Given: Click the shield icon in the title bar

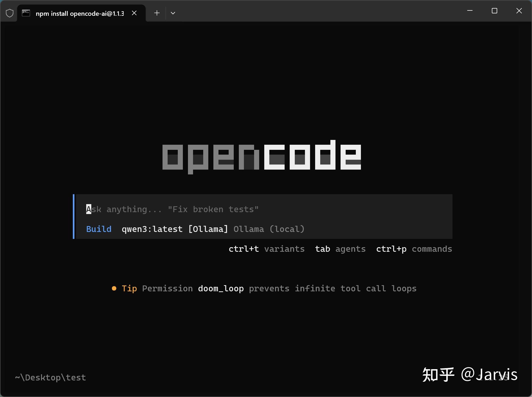Looking at the screenshot, I should tap(9, 13).
